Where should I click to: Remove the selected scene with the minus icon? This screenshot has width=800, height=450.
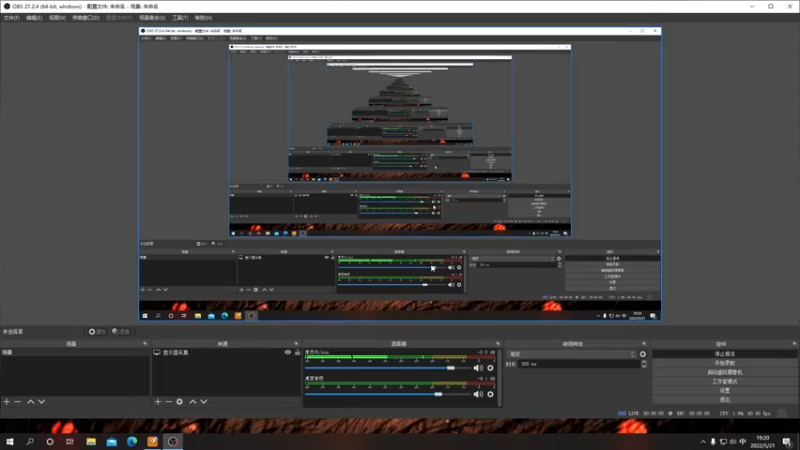(x=17, y=402)
